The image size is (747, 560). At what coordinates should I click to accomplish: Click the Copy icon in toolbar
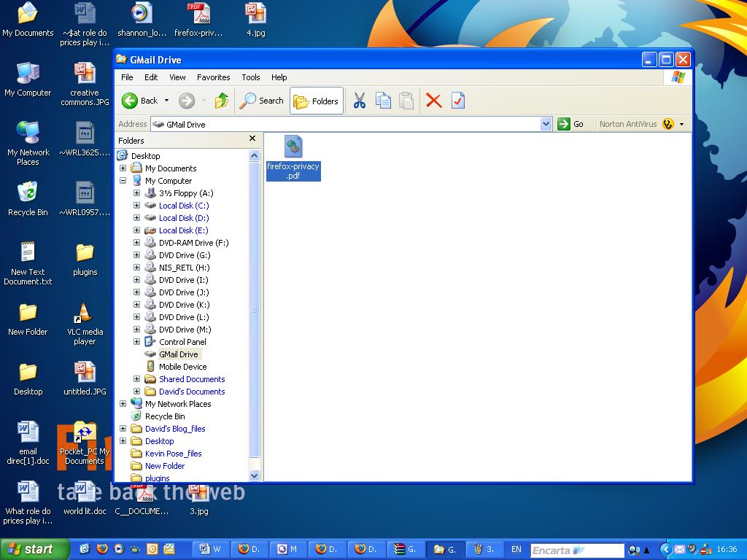coord(383,101)
